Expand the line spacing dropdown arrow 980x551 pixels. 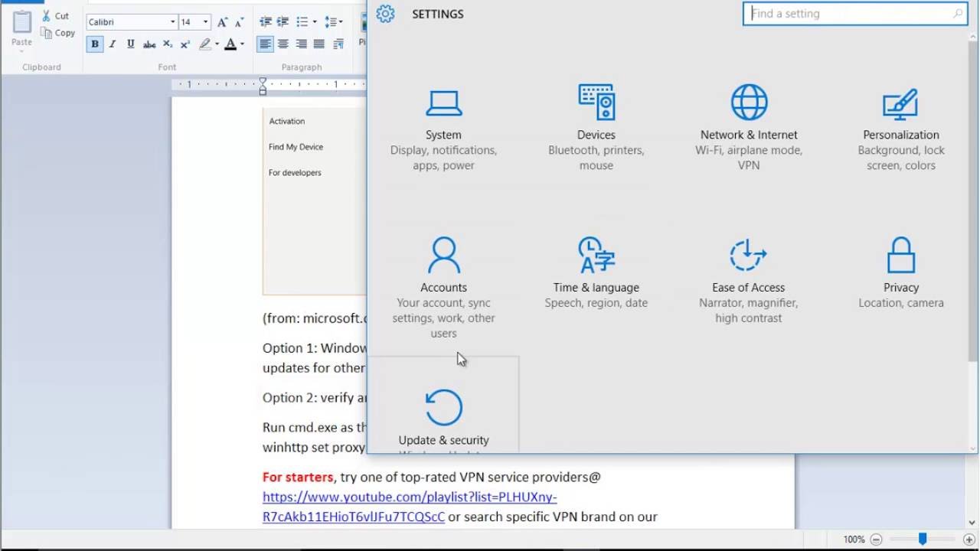pyautogui.click(x=341, y=22)
